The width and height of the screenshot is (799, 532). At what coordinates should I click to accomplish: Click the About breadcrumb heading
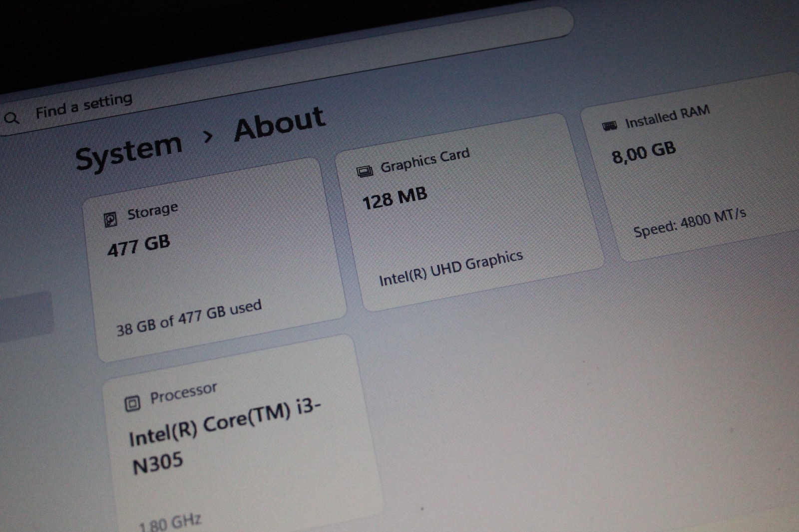click(280, 123)
